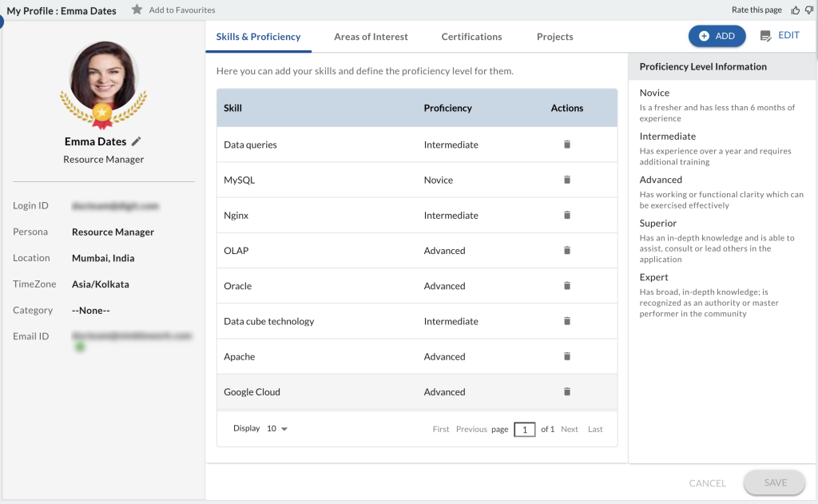Save the profile changes
The height and width of the screenshot is (504, 818).
[773, 482]
